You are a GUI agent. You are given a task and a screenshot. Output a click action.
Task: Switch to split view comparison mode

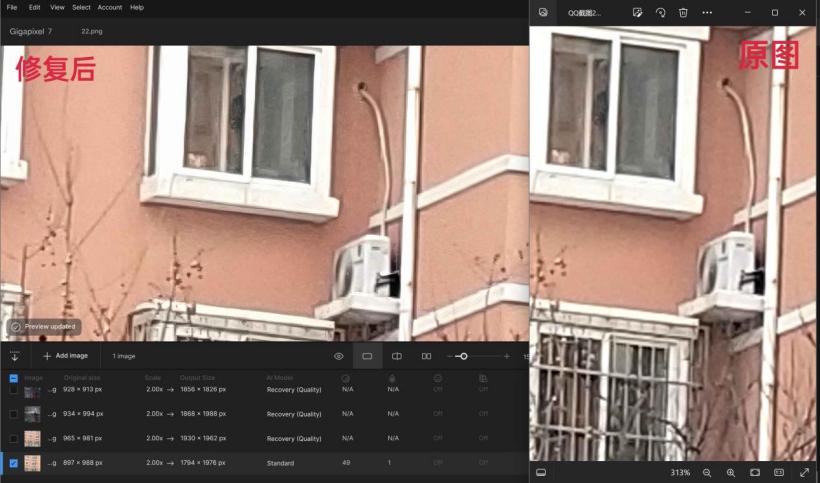point(397,356)
